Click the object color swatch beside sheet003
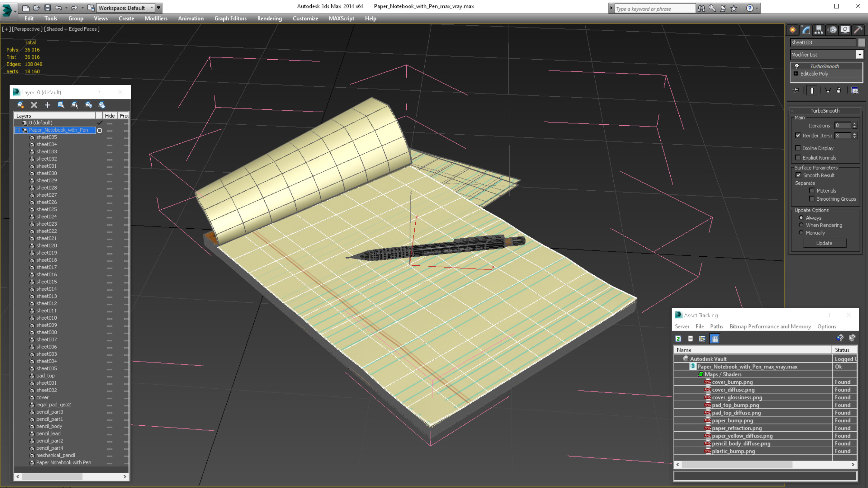868x488 pixels. [862, 42]
